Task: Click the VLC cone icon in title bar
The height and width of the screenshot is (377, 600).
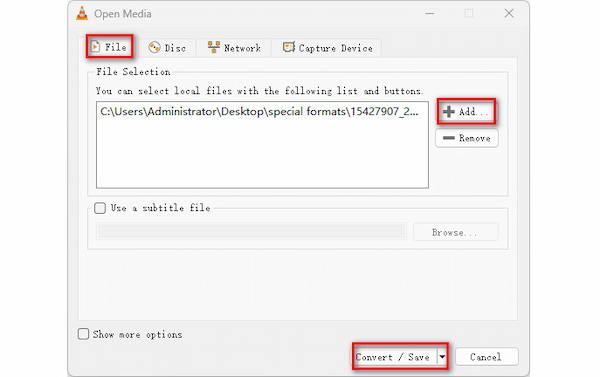Action: coord(82,14)
